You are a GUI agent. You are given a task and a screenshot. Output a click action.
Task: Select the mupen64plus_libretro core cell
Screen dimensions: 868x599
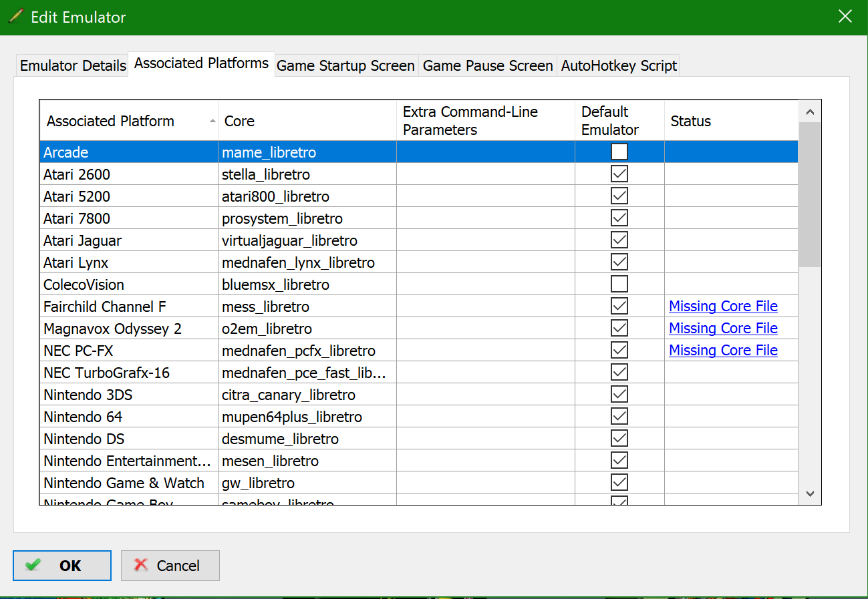pos(307,417)
